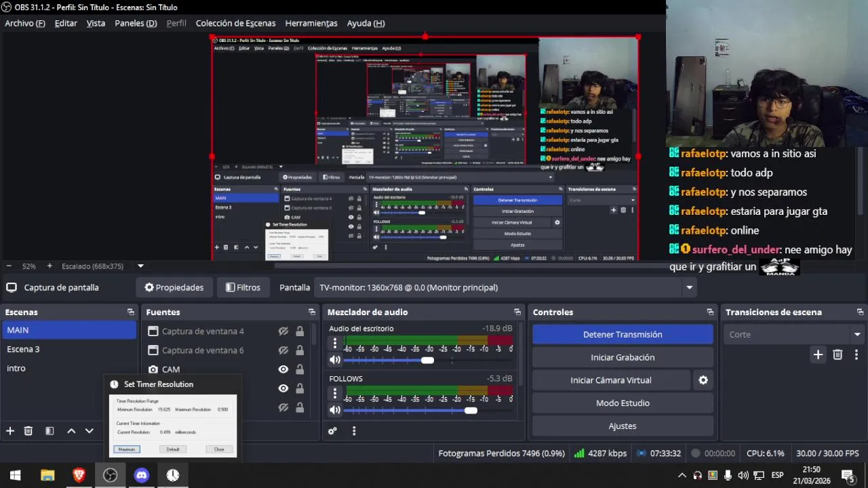Open virtual camera settings gear

[x=703, y=380]
